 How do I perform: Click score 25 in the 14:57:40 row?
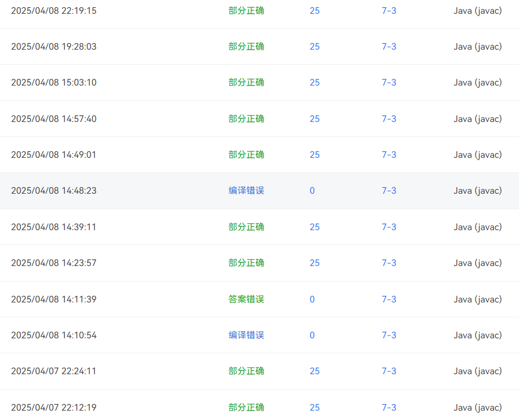coord(315,119)
